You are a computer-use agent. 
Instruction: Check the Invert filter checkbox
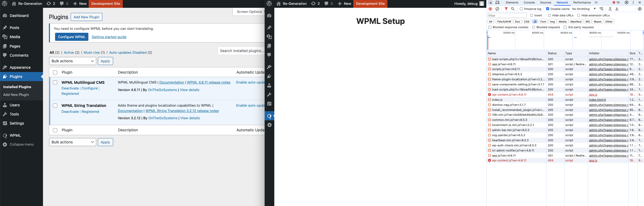click(x=531, y=15)
